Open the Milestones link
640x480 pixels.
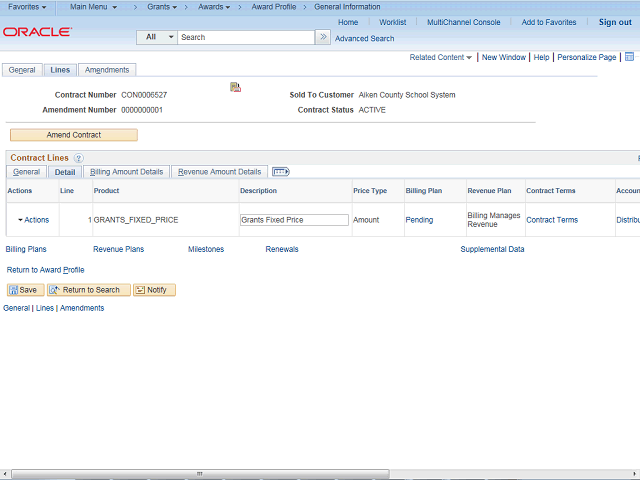tap(206, 249)
